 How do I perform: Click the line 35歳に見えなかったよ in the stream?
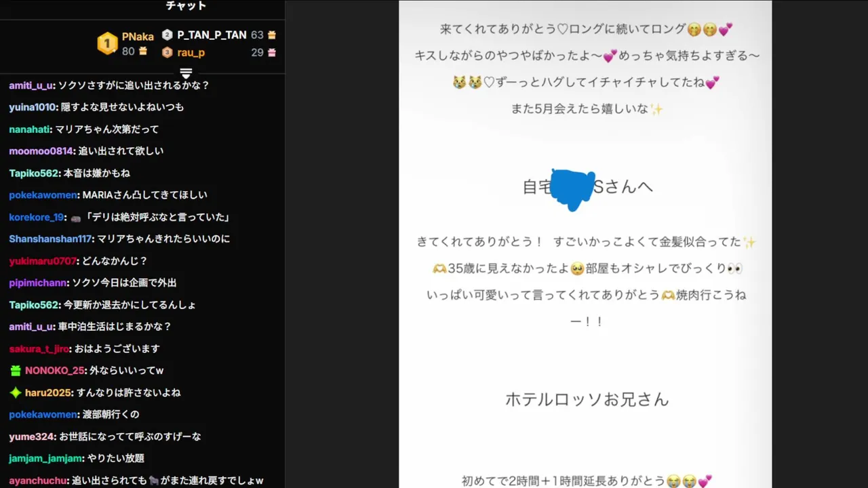(587, 268)
